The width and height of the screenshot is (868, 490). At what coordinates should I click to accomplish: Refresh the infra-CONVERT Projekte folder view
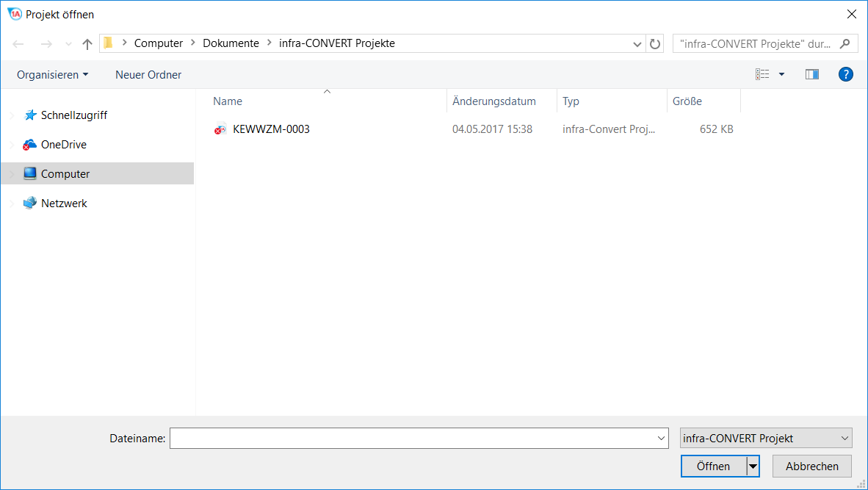(x=655, y=44)
